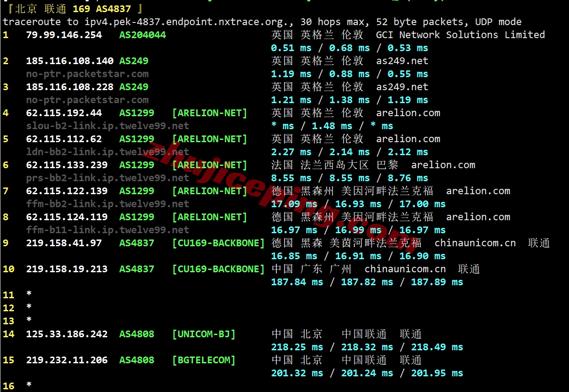569x392 pixels.
Task: Click the GCI Network Solutions Limited text
Action: [460, 35]
